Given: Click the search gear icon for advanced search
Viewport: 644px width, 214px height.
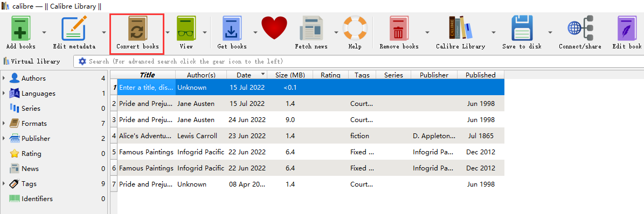Looking at the screenshot, I should pyautogui.click(x=82, y=61).
